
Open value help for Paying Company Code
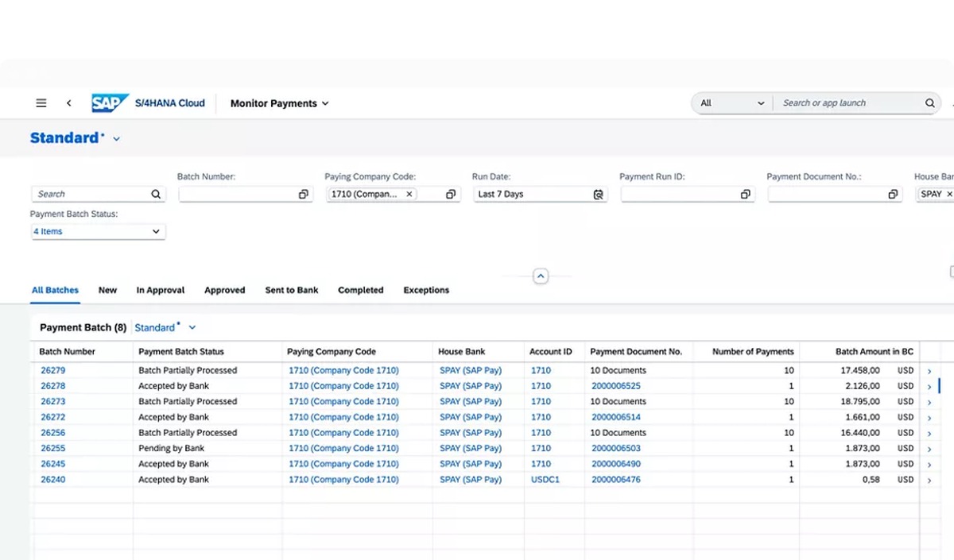pos(451,194)
